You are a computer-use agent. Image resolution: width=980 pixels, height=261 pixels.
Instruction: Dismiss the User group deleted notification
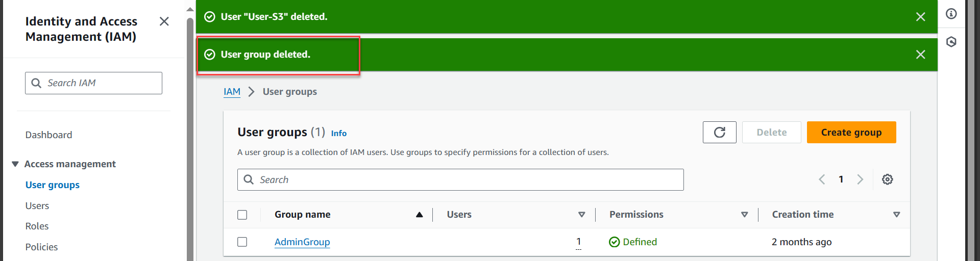pos(920,55)
